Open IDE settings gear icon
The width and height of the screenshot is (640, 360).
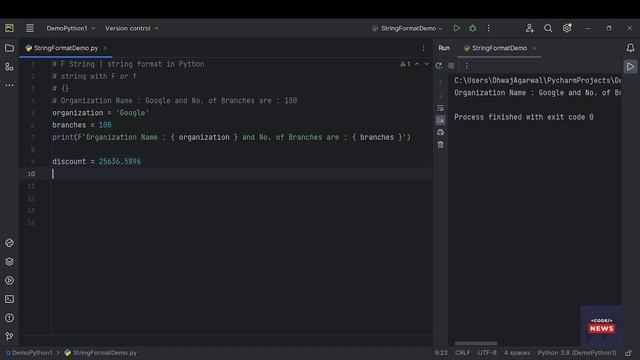tap(567, 28)
